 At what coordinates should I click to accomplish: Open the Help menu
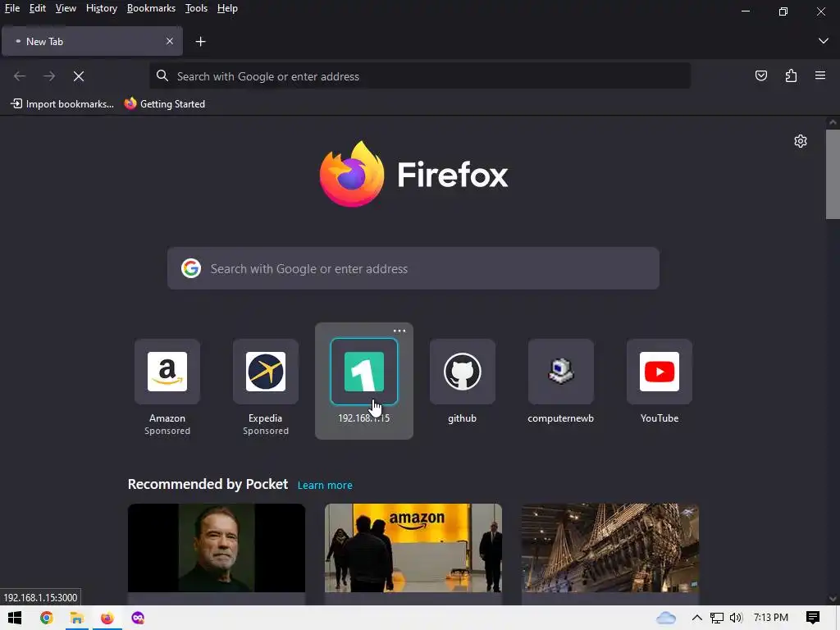[227, 8]
